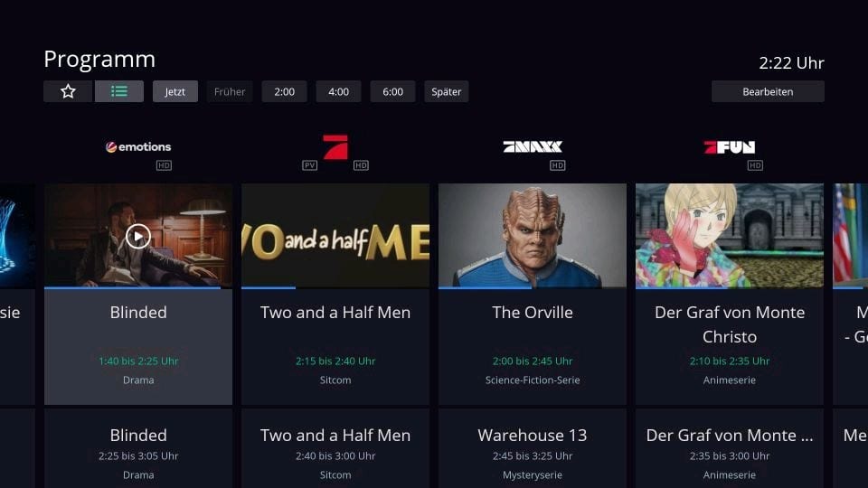Open favorites with the star icon
The image size is (868, 488).
68,91
